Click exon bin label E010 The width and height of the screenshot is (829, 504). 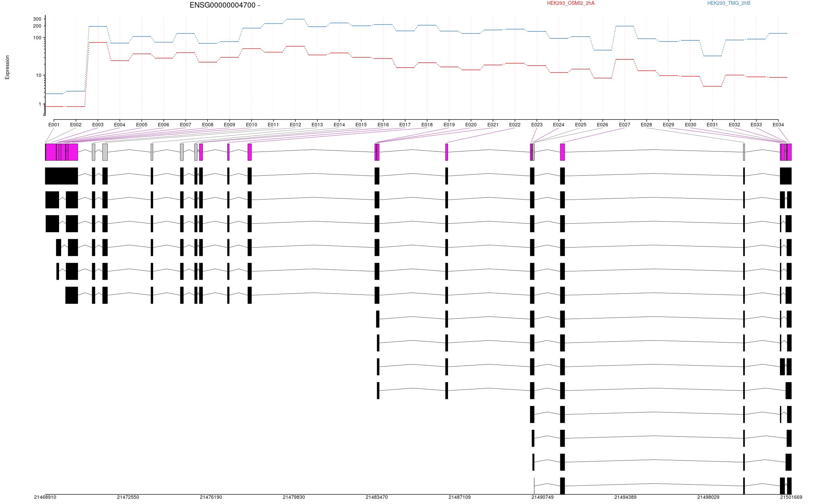[x=251, y=125]
